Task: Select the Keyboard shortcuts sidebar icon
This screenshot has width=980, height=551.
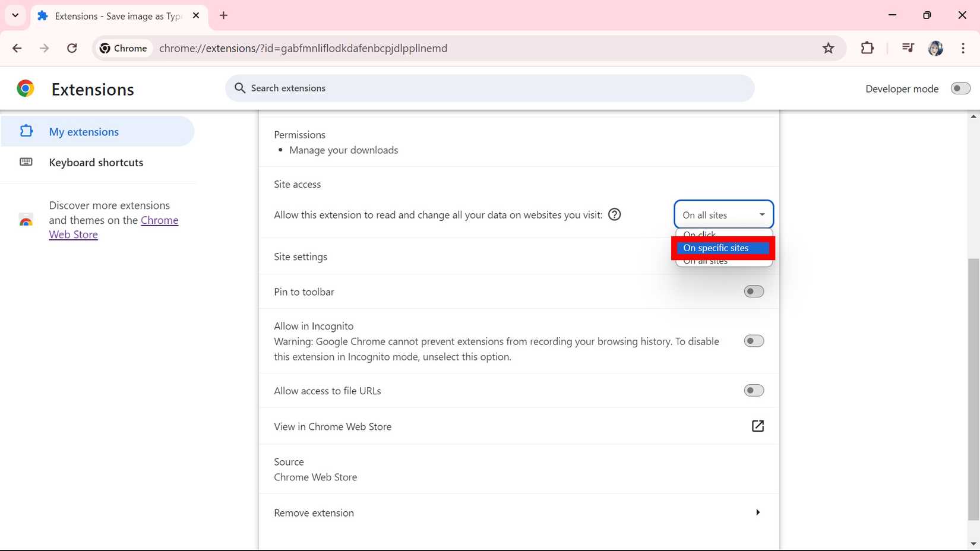Action: (x=26, y=161)
